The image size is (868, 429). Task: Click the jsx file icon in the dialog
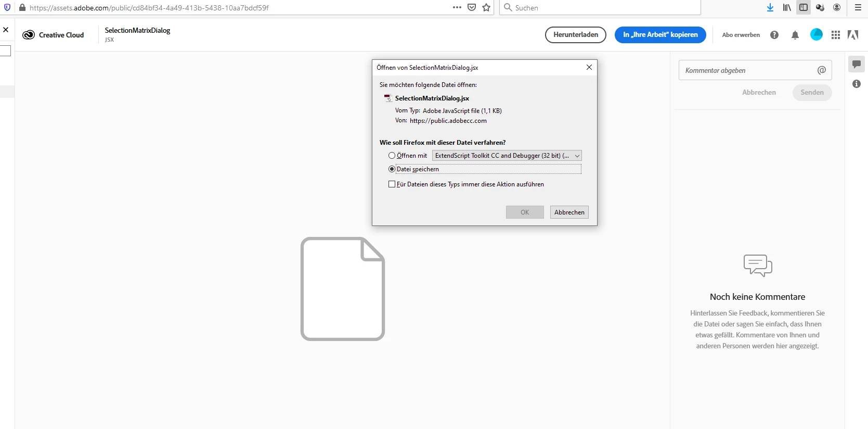tap(388, 98)
